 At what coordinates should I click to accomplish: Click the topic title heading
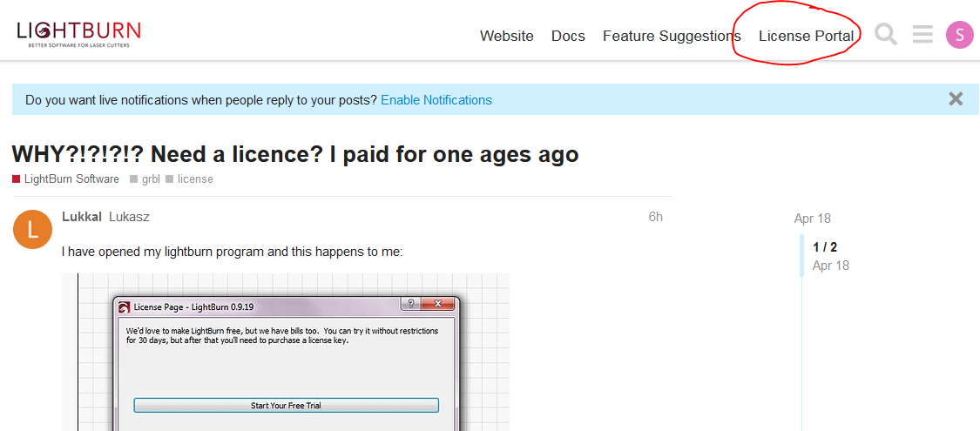[x=295, y=153]
